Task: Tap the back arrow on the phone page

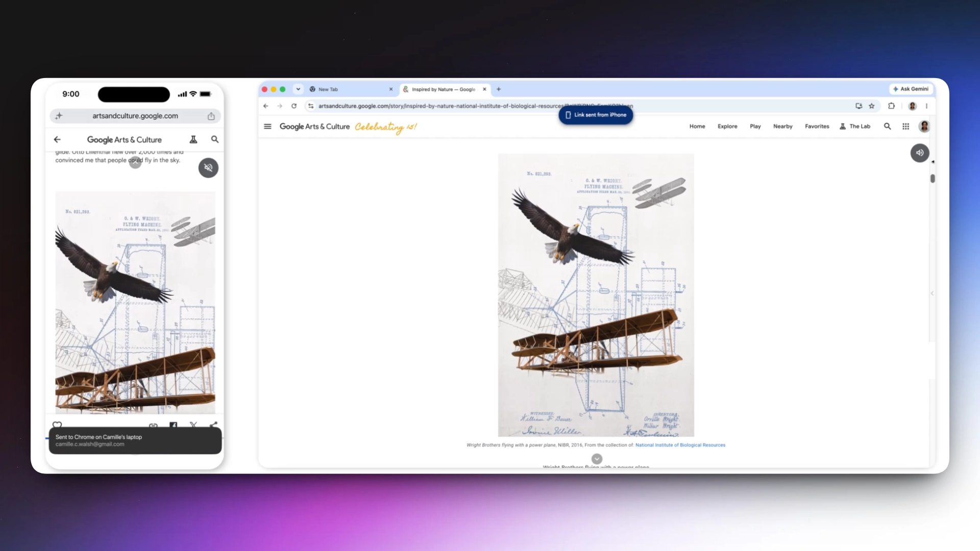Action: coord(57,139)
